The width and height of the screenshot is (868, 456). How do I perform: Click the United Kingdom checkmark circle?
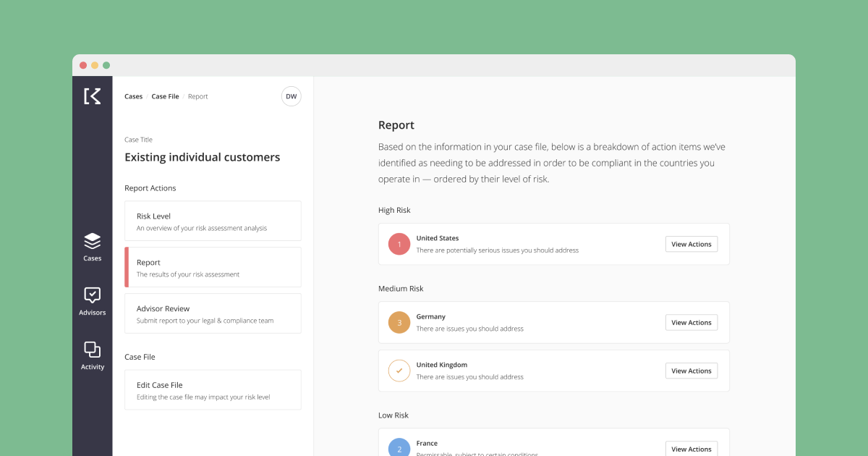pos(399,371)
